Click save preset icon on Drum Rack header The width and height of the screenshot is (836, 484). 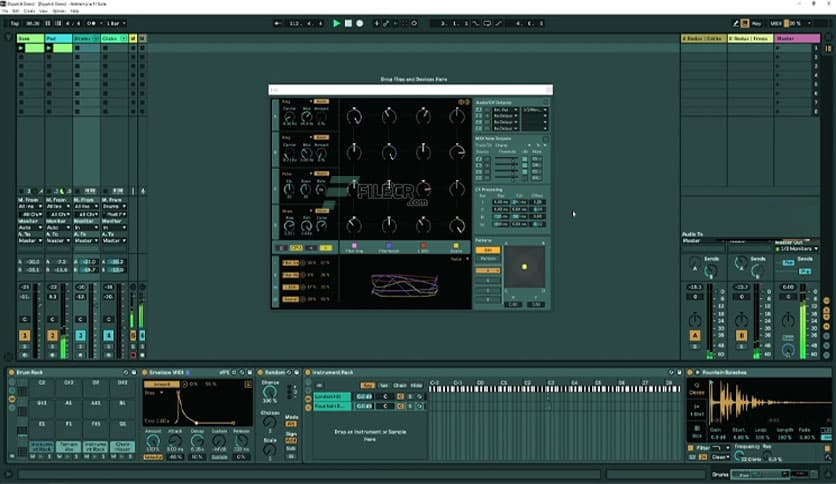[x=134, y=372]
